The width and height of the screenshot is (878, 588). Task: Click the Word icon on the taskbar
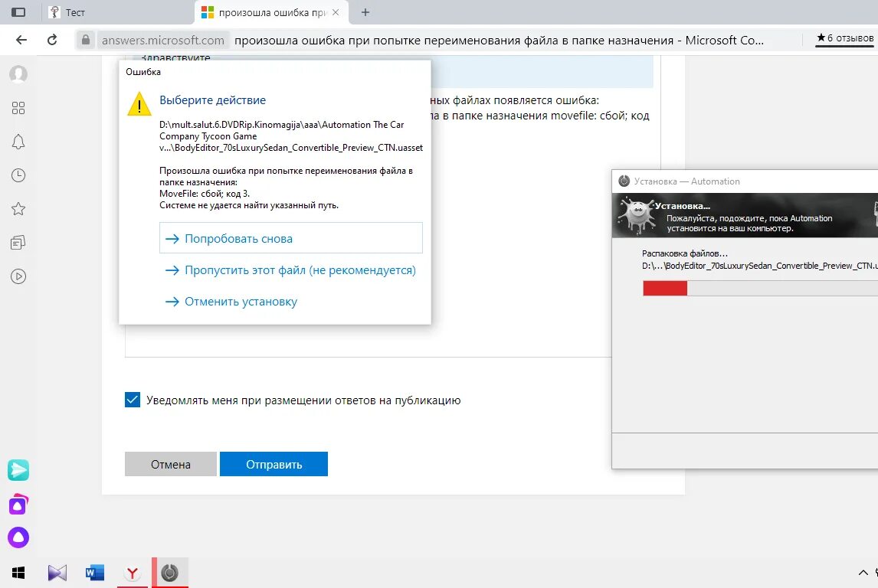click(x=95, y=572)
